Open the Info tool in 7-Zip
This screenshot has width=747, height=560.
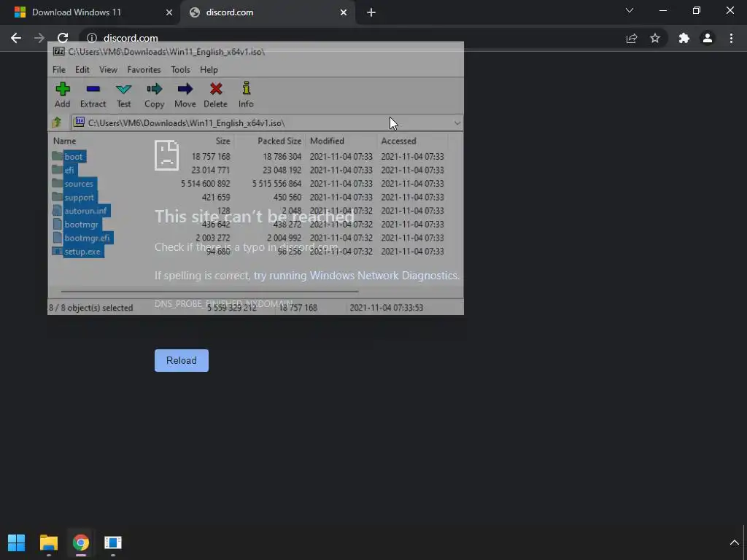pos(246,95)
